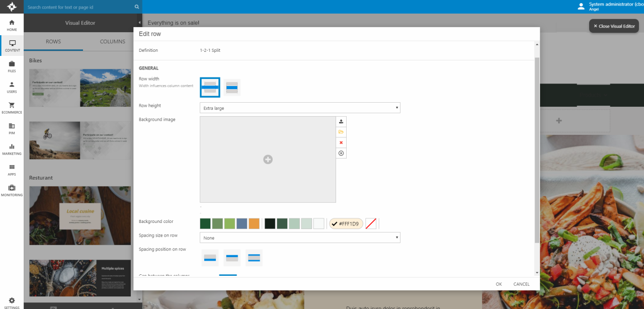Image resolution: width=644 pixels, height=309 pixels.
Task: Click the red X remove image icon
Action: (x=341, y=142)
